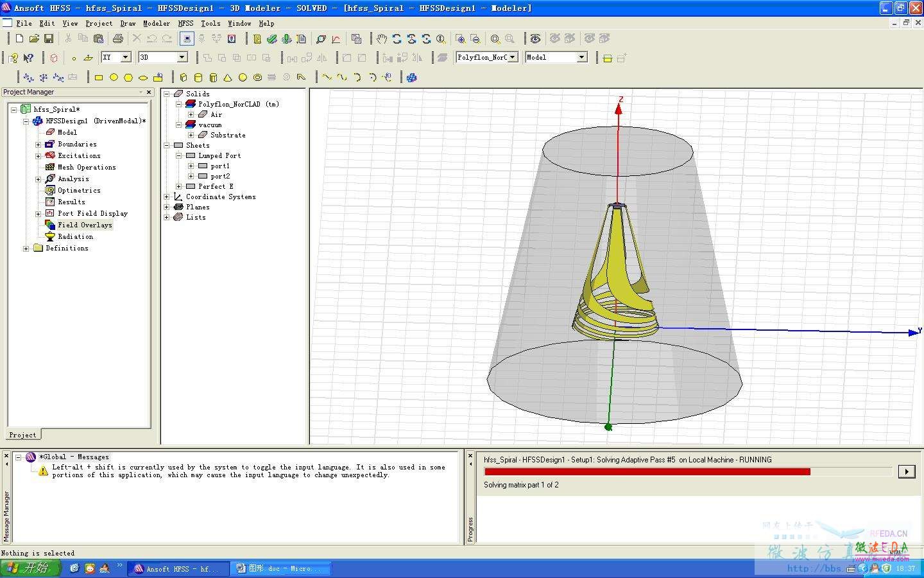The image size is (924, 578).
Task: Click the Print icon in toolbar
Action: coord(117,39)
